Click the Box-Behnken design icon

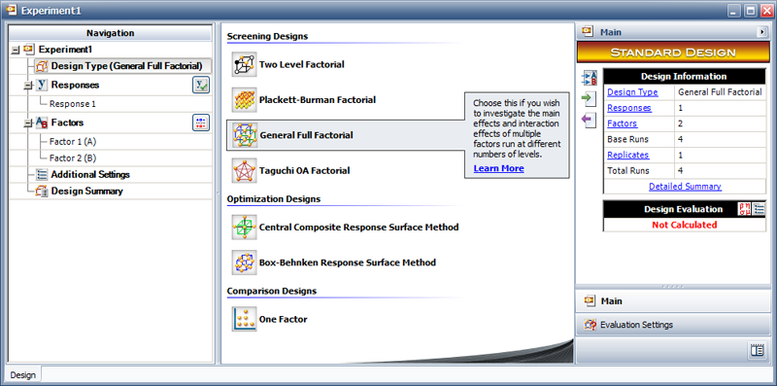244,262
